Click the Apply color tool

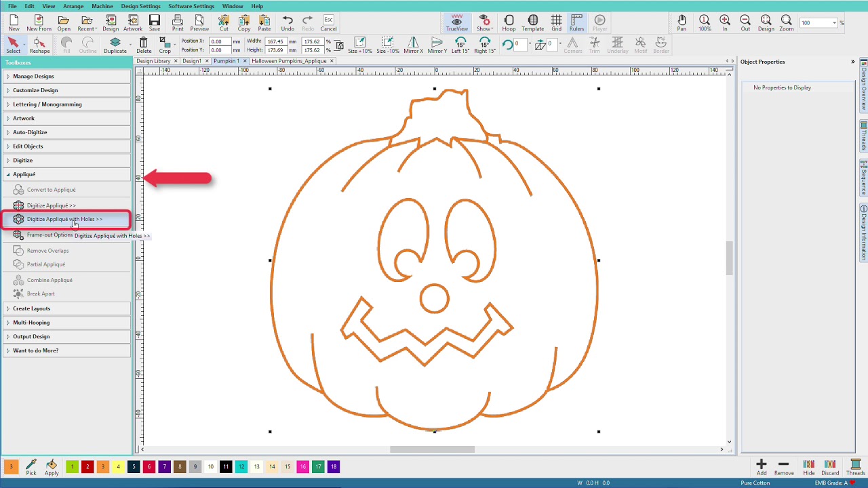pyautogui.click(x=52, y=466)
